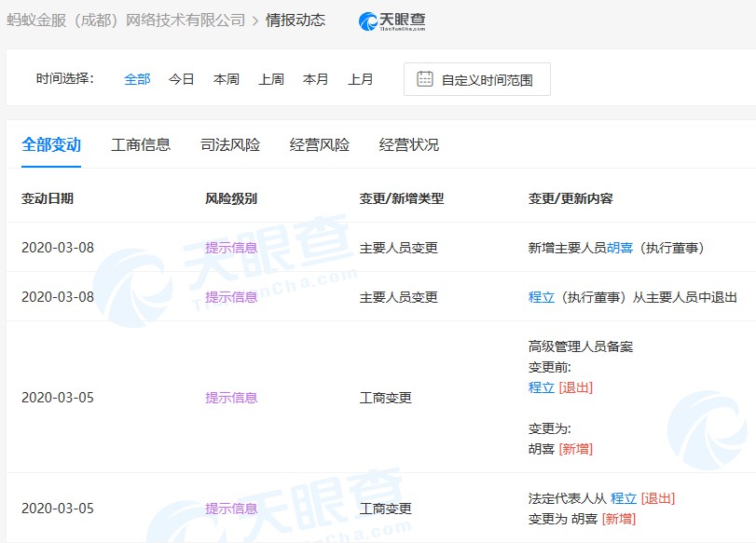This screenshot has width=756, height=543.
Task: Switch to the 工商信息 tab
Action: point(141,144)
